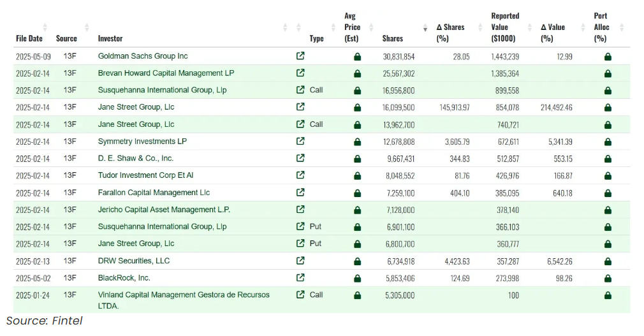Screen dimensions: 644x336
Task: Select the DRW Securities shares value 6,734,918
Action: click(396, 261)
